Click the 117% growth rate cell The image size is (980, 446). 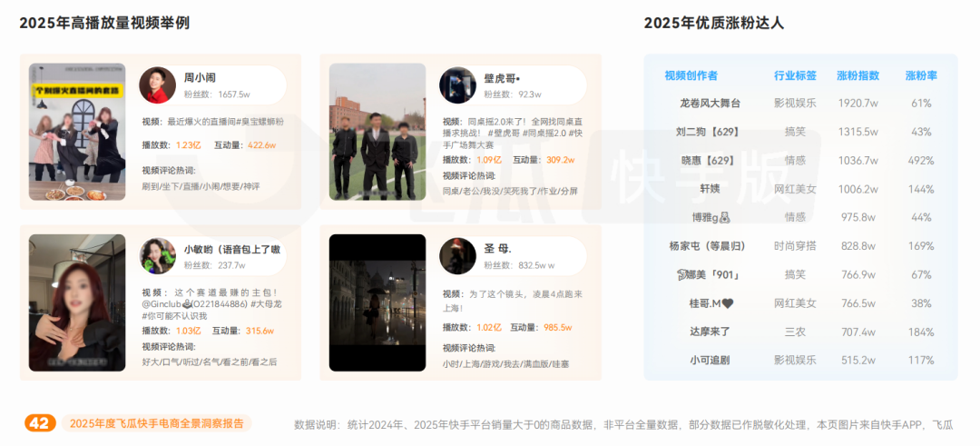921,361
